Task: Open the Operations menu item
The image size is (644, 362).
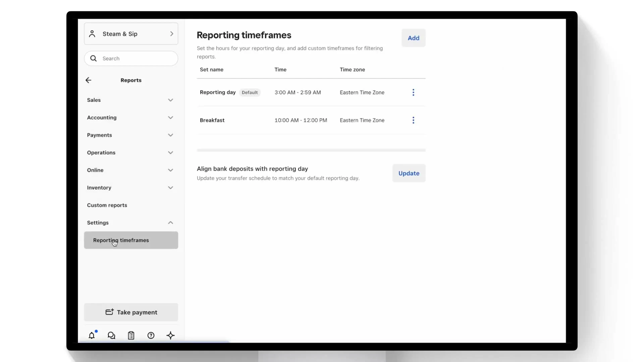Action: [131, 153]
